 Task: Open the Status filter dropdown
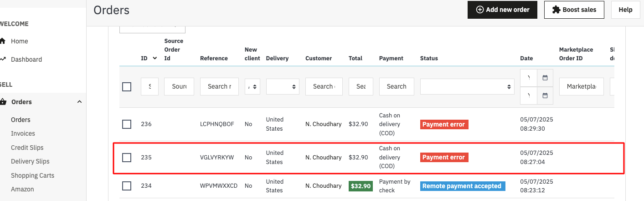467,86
